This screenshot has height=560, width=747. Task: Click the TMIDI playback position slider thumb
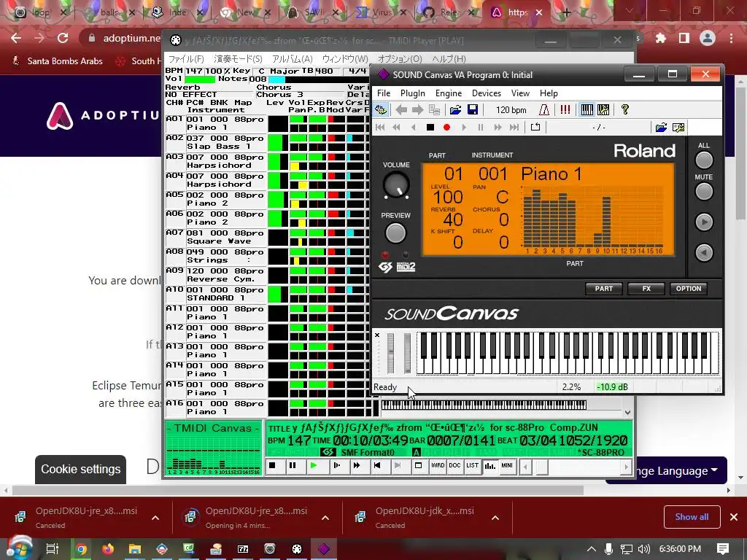[542, 467]
